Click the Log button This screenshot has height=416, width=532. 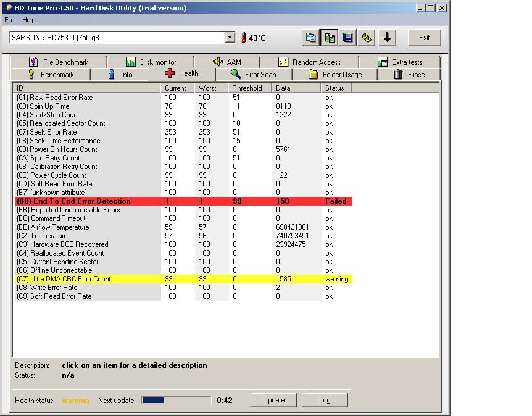click(x=325, y=400)
